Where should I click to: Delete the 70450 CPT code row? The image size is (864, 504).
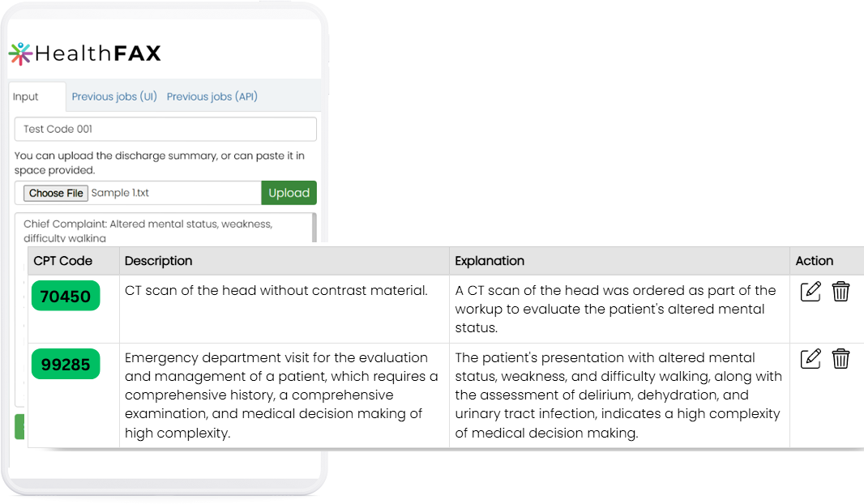840,292
